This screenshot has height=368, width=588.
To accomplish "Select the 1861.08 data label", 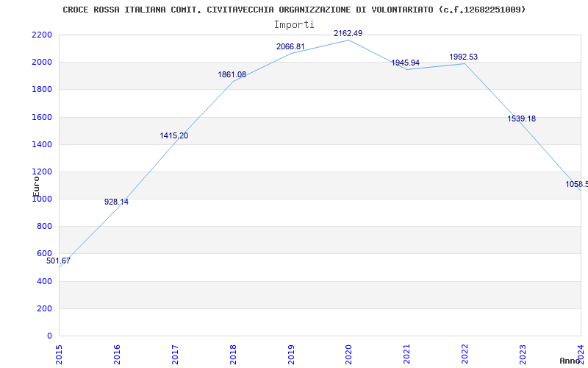I will (x=232, y=74).
